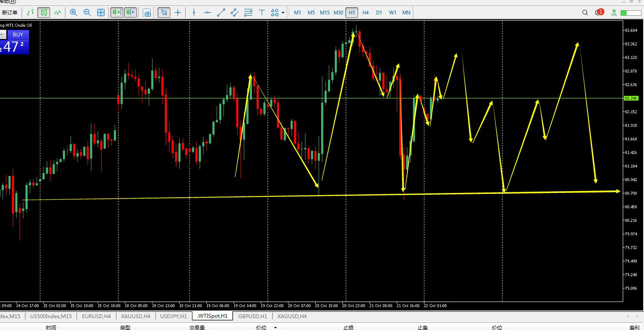Viewport: 644px width, 330px height.
Task: Open the USDJPY,H1 chart tab
Action: (x=173, y=316)
